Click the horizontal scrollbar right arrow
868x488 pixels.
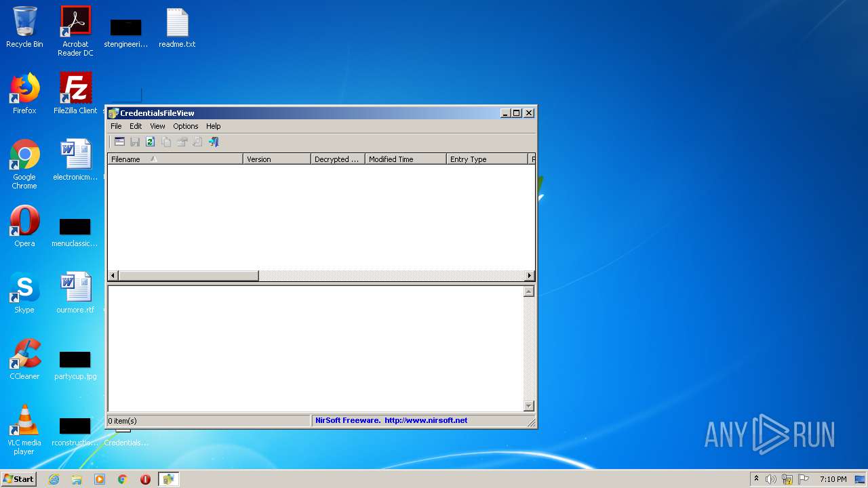pyautogui.click(x=530, y=276)
